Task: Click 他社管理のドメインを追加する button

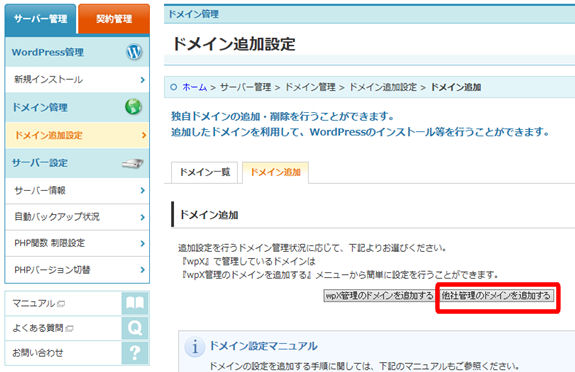Action: 496,295
